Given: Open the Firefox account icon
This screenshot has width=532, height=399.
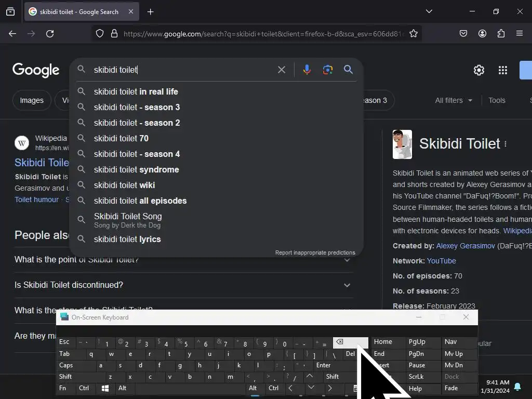Looking at the screenshot, I should click(x=482, y=34).
